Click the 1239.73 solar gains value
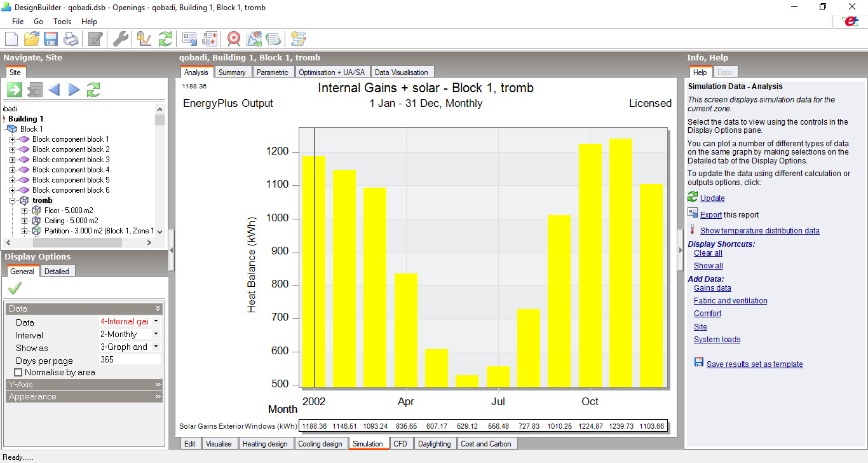The height and width of the screenshot is (463, 868). click(x=621, y=426)
